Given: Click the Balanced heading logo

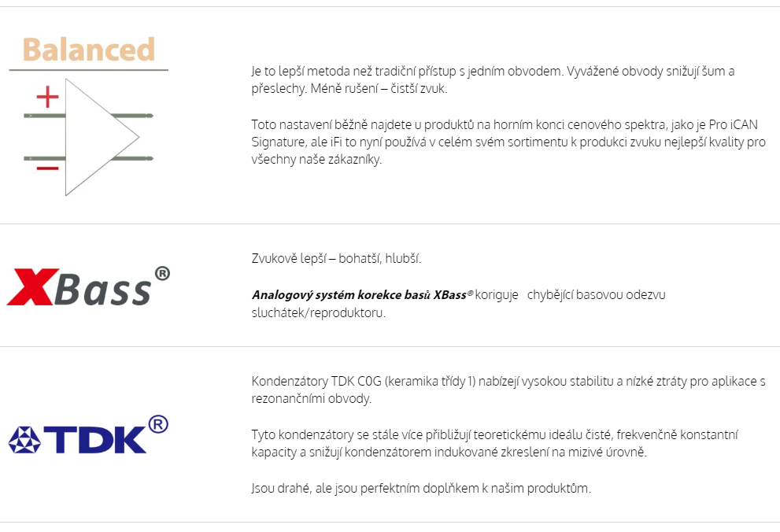Looking at the screenshot, I should [x=88, y=50].
